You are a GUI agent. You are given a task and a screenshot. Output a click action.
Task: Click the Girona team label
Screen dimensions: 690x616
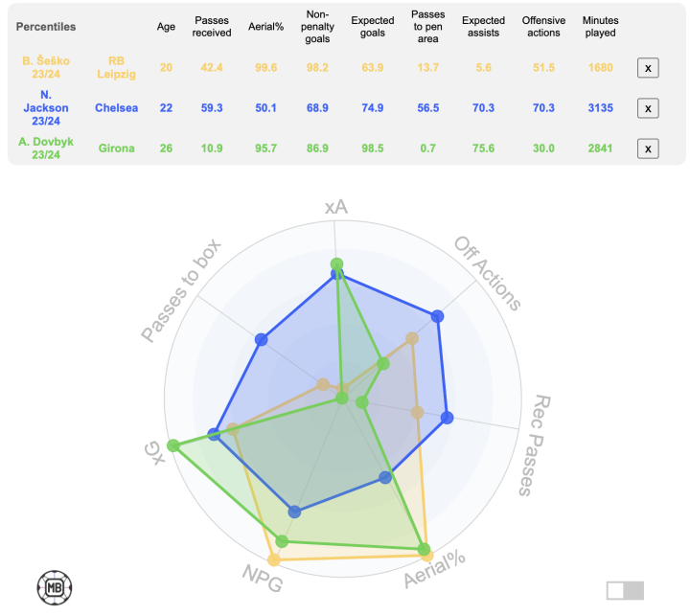tap(116, 148)
